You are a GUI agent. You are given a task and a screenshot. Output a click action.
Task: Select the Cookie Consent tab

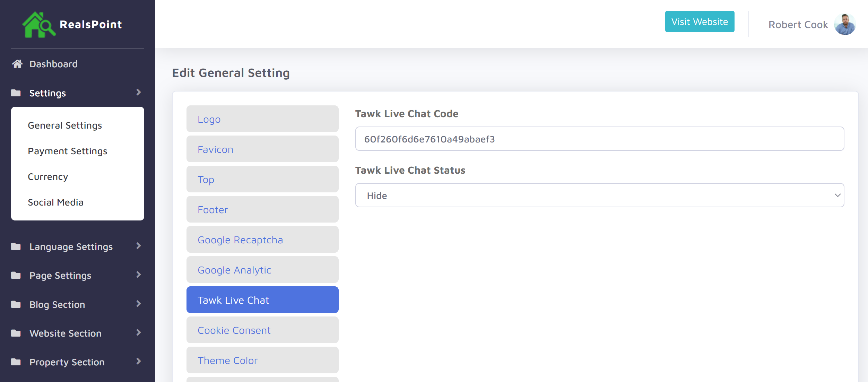[262, 330]
